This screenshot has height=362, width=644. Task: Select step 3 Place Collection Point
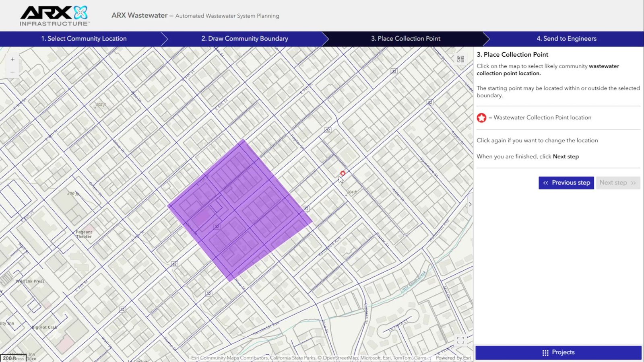click(406, 39)
